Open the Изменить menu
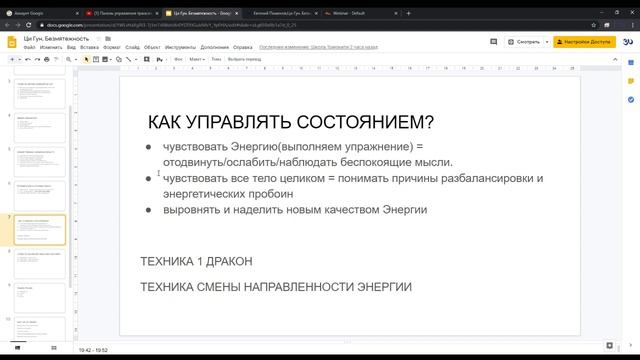The image size is (640, 360). pyautogui.click(x=51, y=47)
